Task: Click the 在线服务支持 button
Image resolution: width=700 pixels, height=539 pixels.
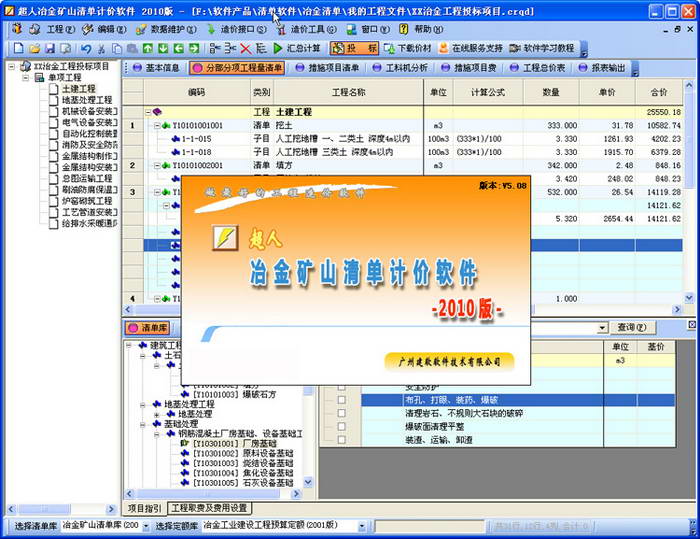Action: click(471, 48)
